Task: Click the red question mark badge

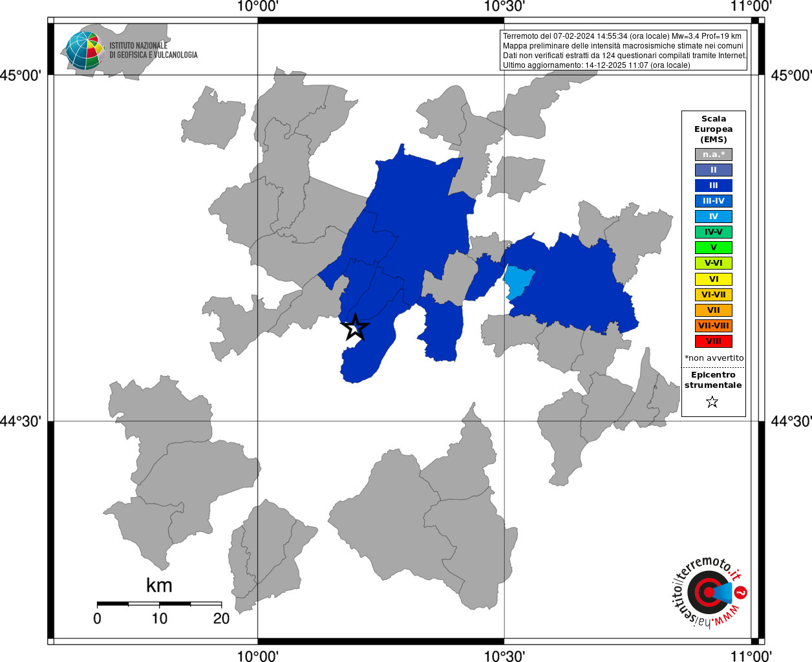Action: (742, 592)
